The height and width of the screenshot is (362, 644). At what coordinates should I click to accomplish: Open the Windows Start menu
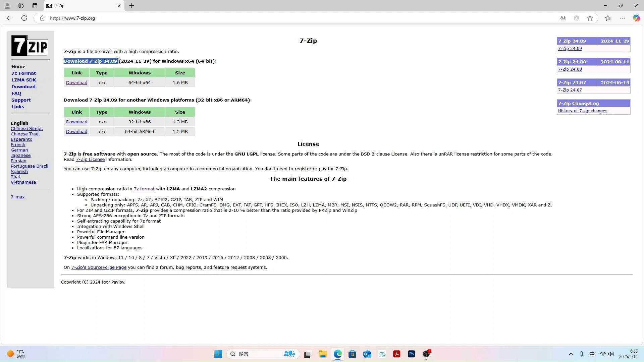[x=218, y=354]
